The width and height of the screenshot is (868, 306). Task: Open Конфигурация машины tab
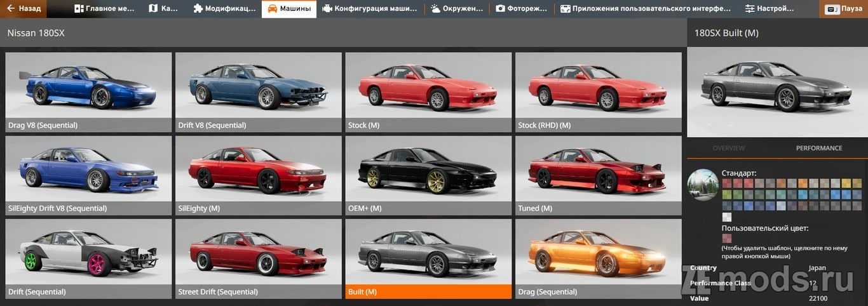[370, 9]
